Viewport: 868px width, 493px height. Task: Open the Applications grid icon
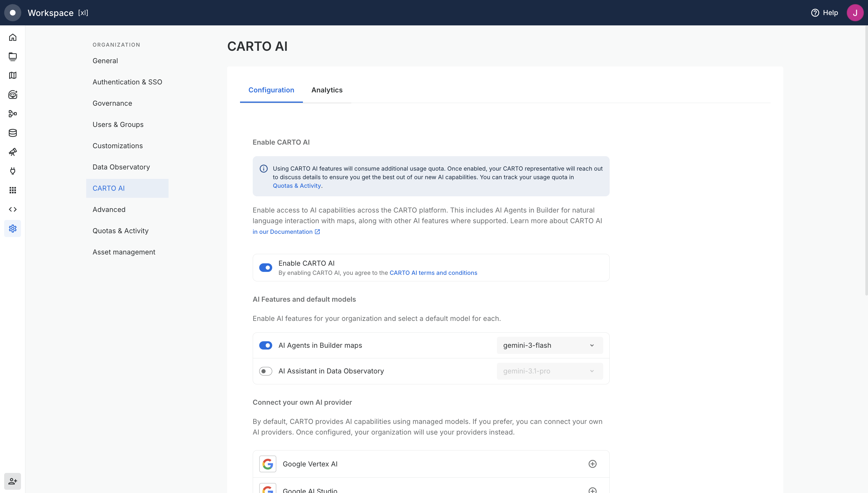[12, 190]
